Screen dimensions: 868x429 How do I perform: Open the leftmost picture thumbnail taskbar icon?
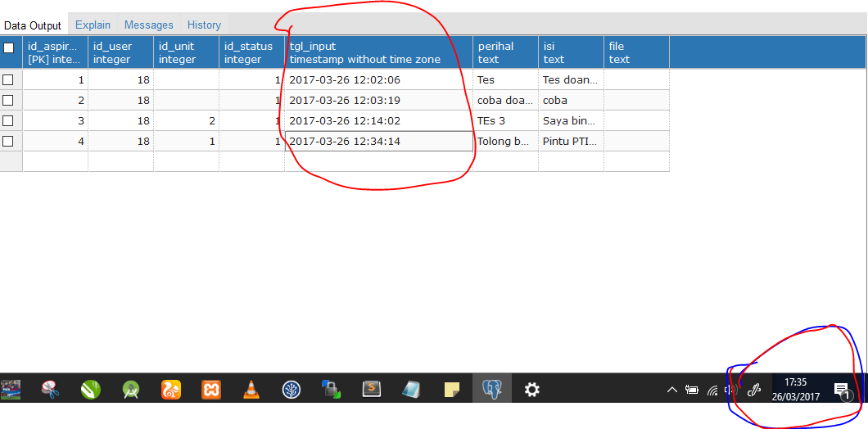tap(10, 390)
